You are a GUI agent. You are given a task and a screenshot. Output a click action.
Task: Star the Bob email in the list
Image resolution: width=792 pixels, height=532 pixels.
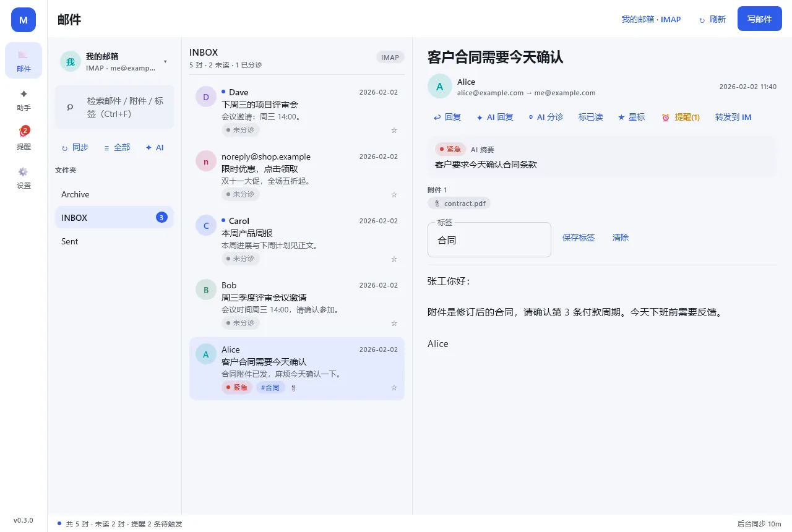[x=394, y=324]
